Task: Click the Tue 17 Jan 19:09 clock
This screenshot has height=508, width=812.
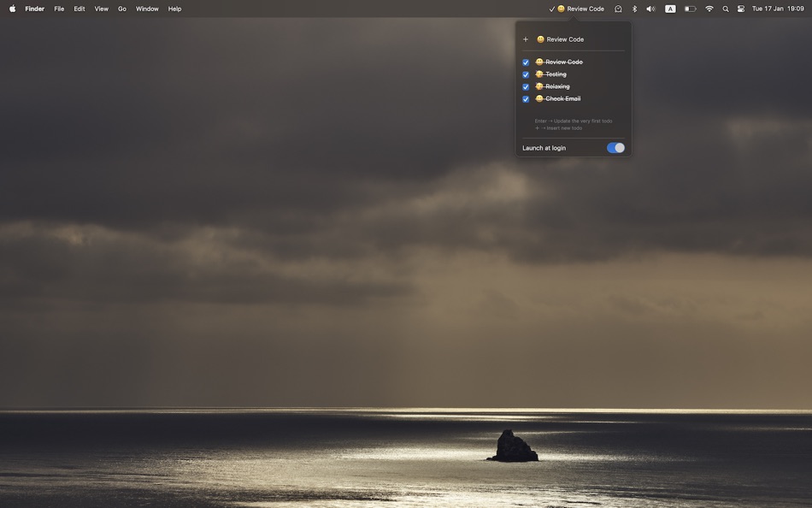Action: pos(777,9)
